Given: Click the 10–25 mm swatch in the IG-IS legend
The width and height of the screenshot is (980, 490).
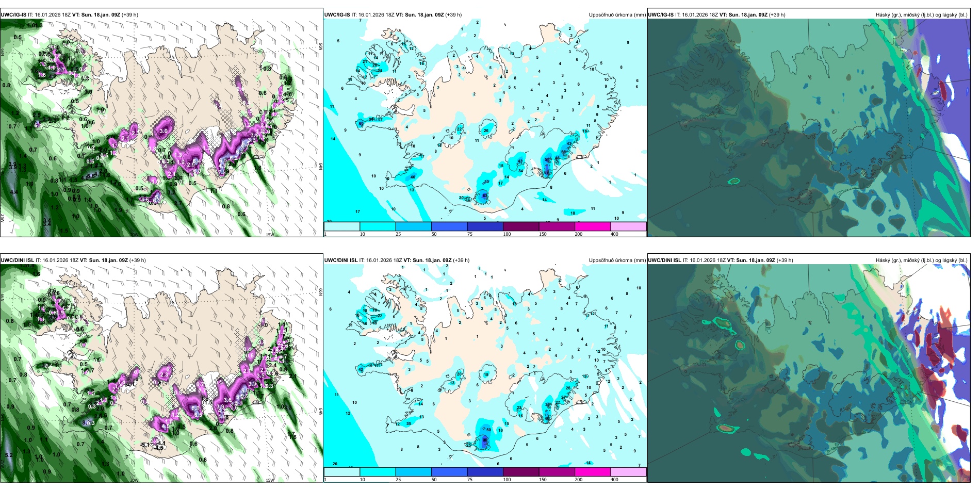Looking at the screenshot, I should 378,226.
